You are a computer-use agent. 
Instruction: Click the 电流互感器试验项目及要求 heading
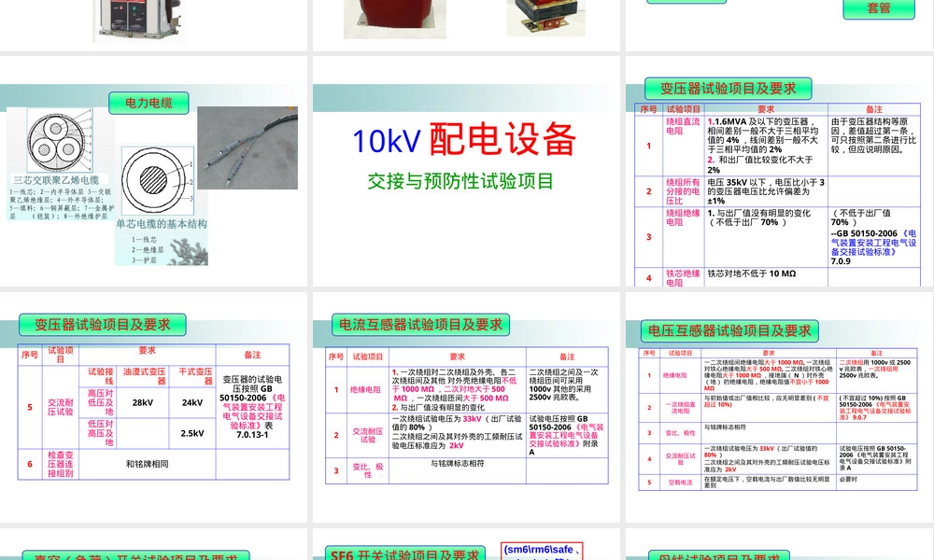pos(420,325)
